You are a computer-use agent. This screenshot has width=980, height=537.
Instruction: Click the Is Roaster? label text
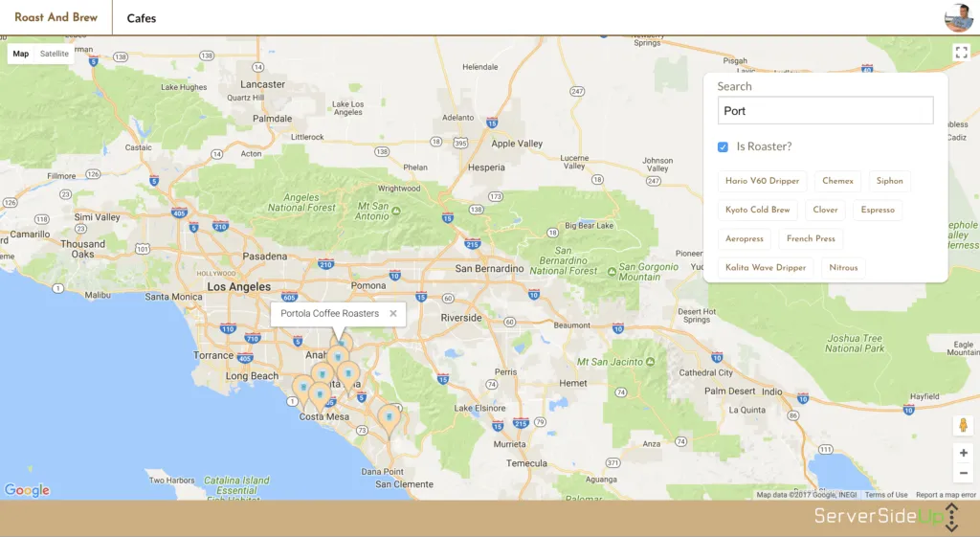[x=764, y=146]
